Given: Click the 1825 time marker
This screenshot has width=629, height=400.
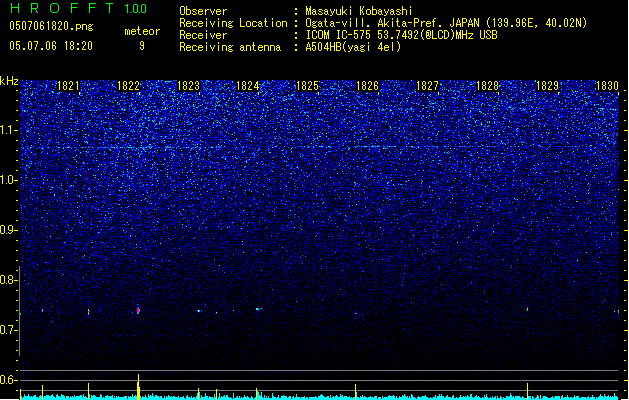Looking at the screenshot, I should coord(307,86).
